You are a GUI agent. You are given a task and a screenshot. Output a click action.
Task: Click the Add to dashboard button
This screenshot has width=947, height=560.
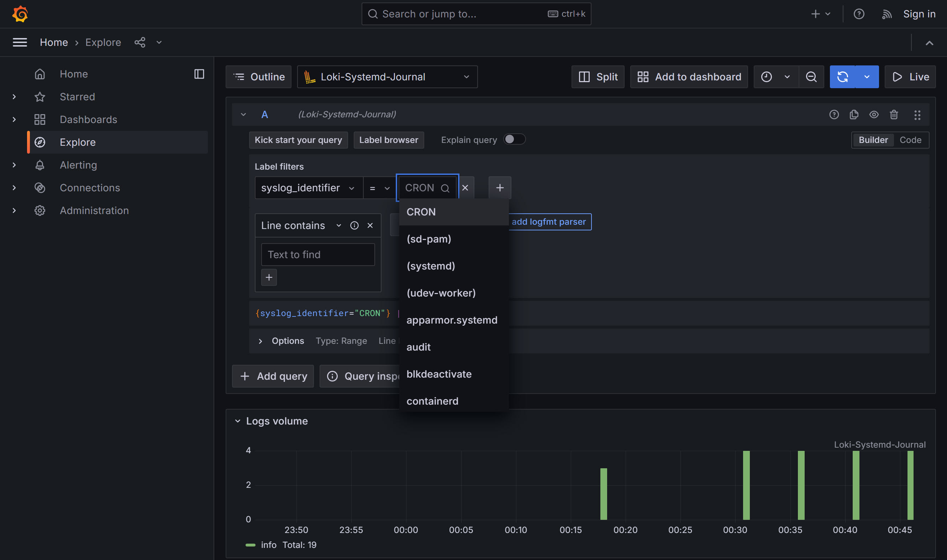click(x=689, y=77)
